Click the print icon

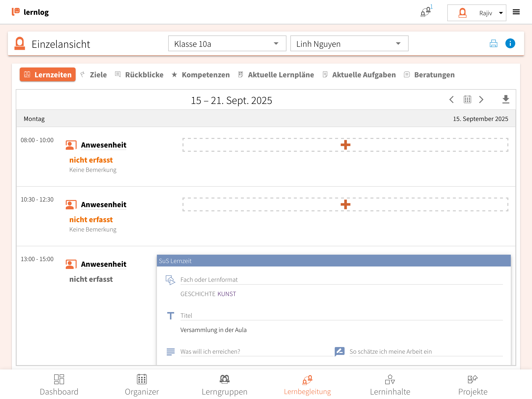493,44
